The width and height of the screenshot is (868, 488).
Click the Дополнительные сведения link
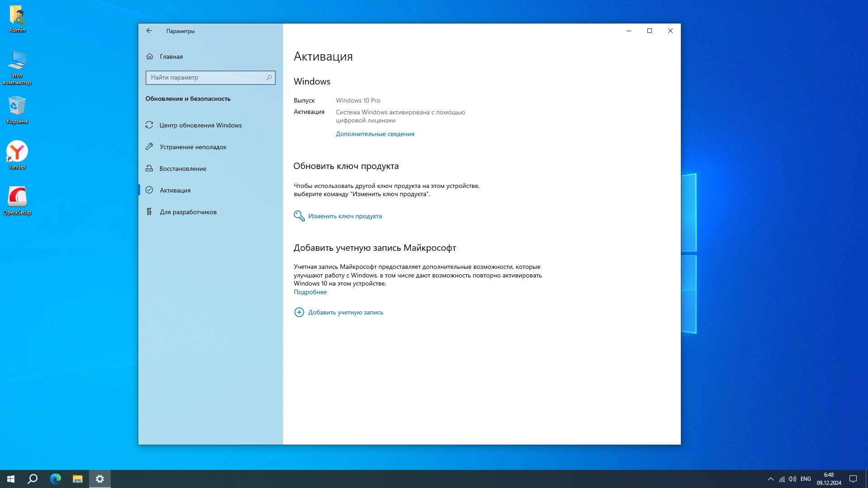pos(375,134)
